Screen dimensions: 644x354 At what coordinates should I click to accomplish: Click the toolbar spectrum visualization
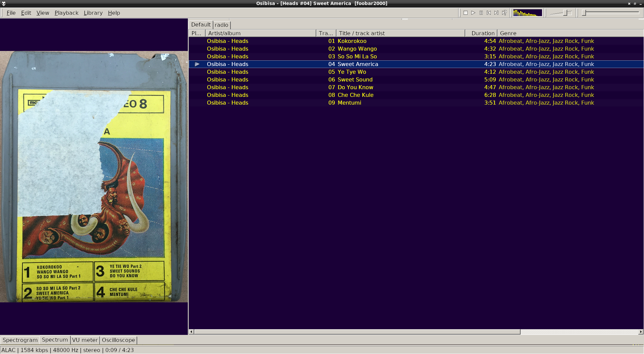click(528, 13)
